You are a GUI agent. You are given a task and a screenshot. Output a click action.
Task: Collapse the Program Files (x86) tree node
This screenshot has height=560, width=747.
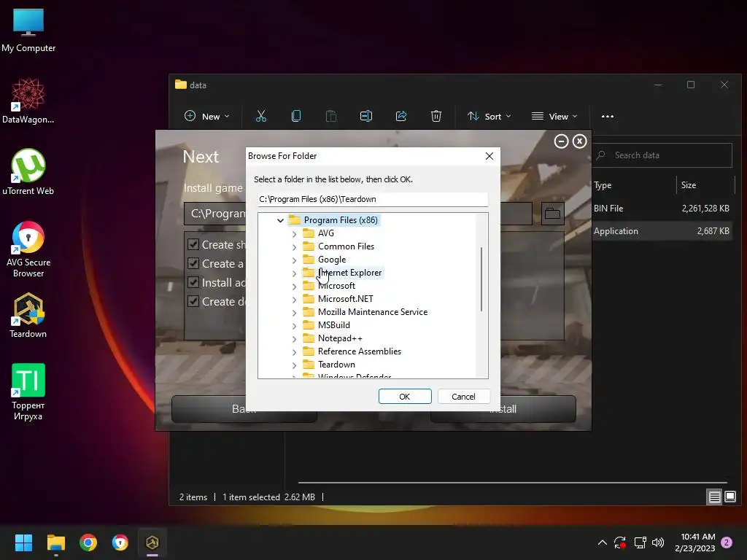[x=280, y=220]
